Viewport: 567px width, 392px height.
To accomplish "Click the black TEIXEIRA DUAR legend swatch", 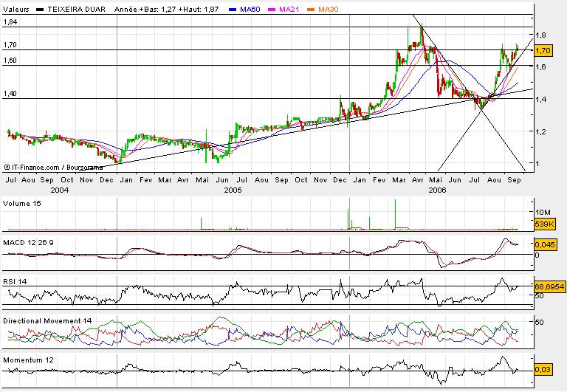I will [x=40, y=10].
